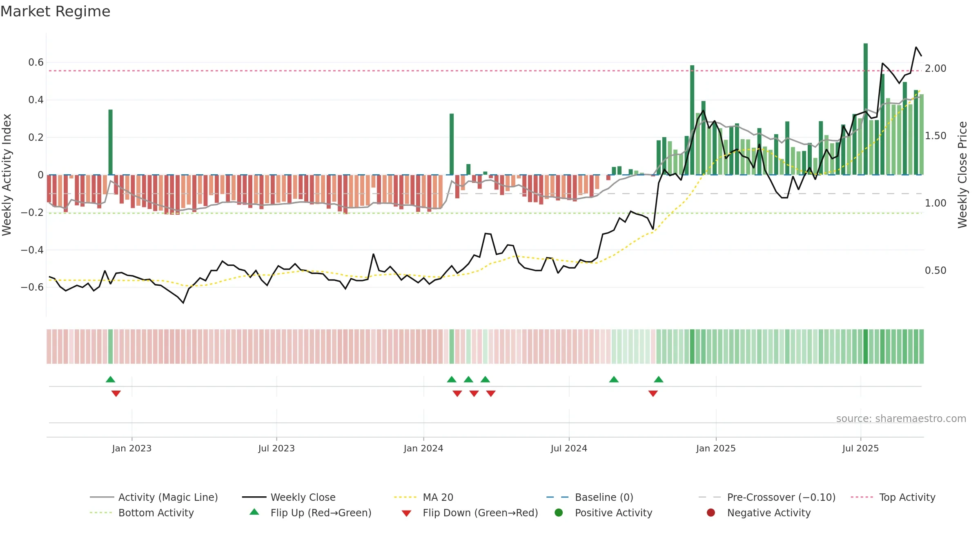980x551 pixels.
Task: Click the Jul 2025 x-axis label
Action: tap(860, 448)
